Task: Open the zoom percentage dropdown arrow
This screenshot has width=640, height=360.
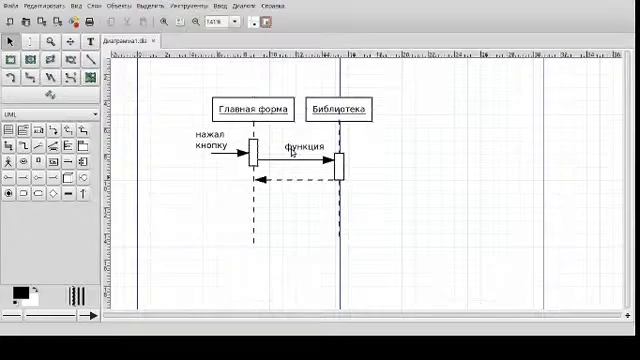Action: click(235, 22)
